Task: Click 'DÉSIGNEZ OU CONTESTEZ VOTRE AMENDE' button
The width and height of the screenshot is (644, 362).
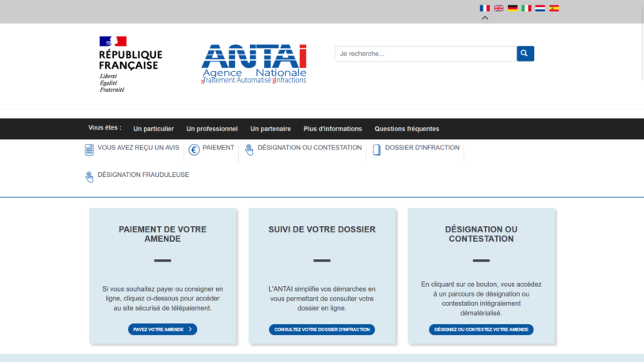Action: click(481, 330)
